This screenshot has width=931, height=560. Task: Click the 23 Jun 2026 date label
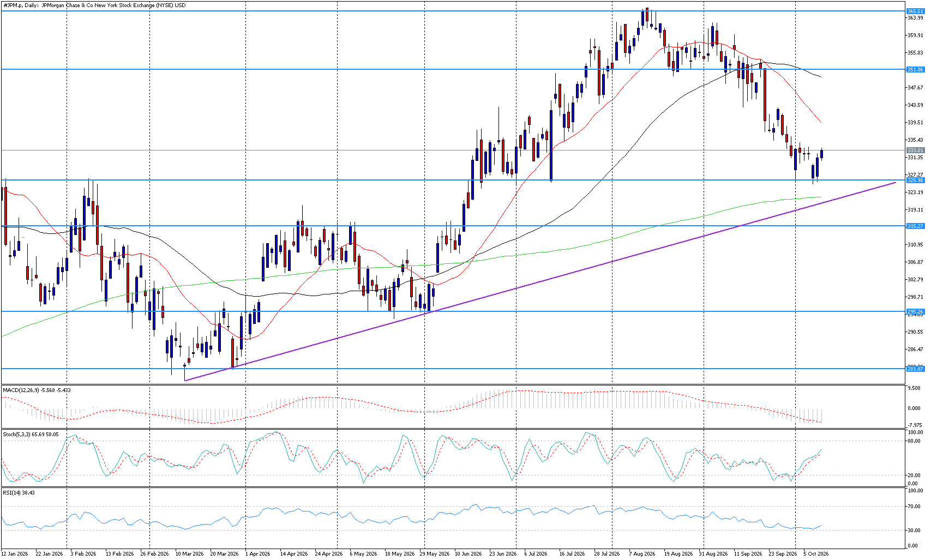[x=503, y=554]
